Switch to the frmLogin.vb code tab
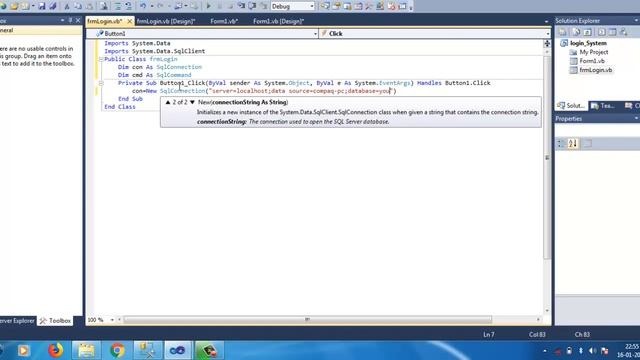The width and height of the screenshot is (640, 360). [105, 21]
